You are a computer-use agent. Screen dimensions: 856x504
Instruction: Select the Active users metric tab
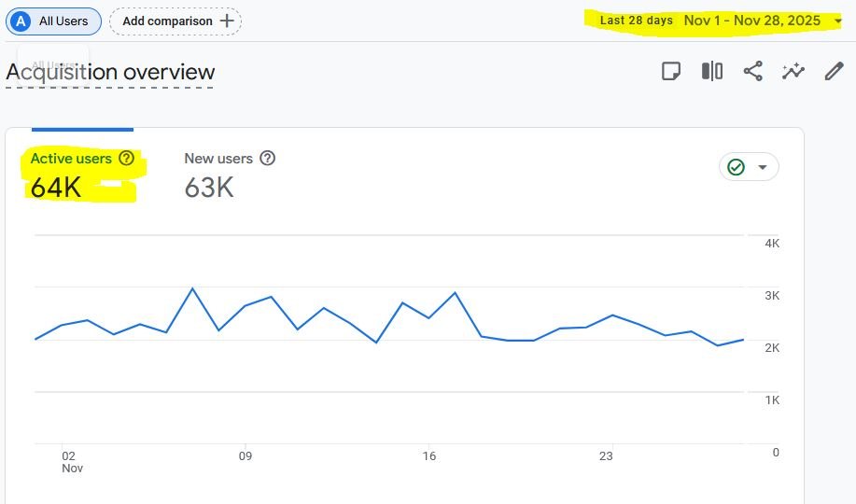pyautogui.click(x=82, y=173)
